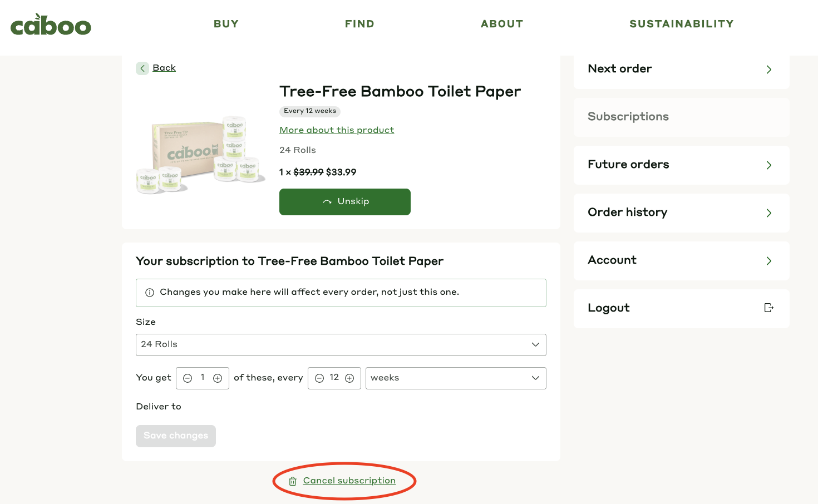Go to Future orders
The image size is (818, 504).
pos(681,165)
